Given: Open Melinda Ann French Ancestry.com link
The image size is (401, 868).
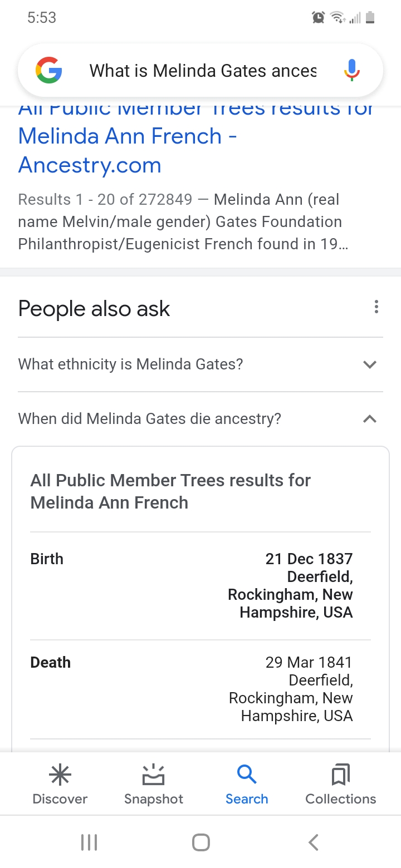Looking at the screenshot, I should click(x=128, y=150).
